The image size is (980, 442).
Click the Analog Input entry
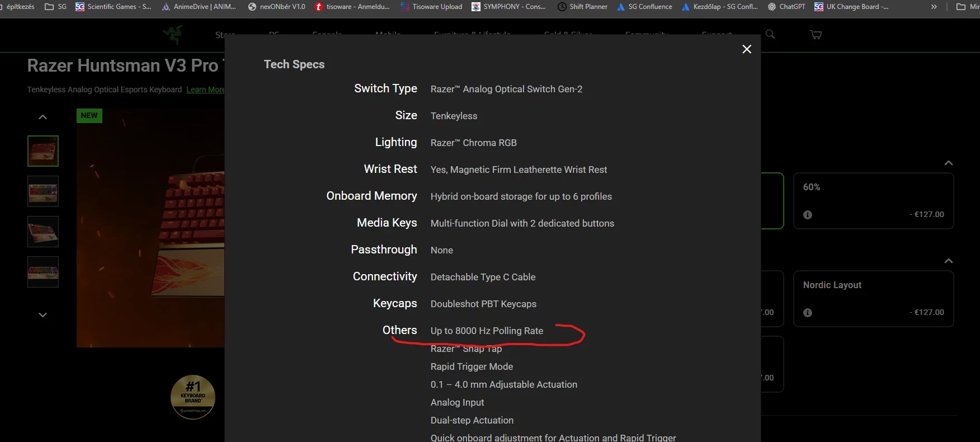[457, 402]
